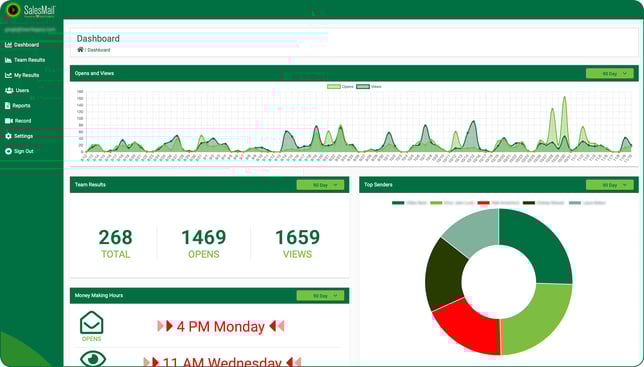Open the Opens and Views period dropdown
This screenshot has width=644, height=367.
610,73
